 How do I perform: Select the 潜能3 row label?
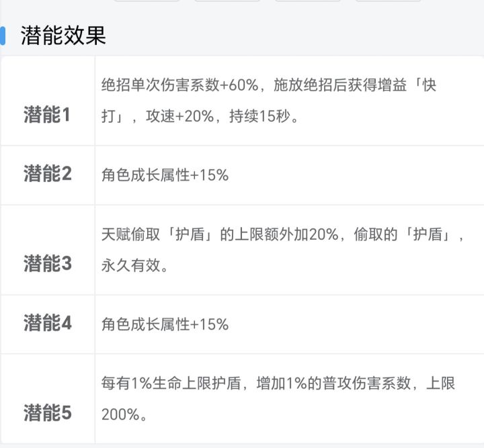point(47,264)
